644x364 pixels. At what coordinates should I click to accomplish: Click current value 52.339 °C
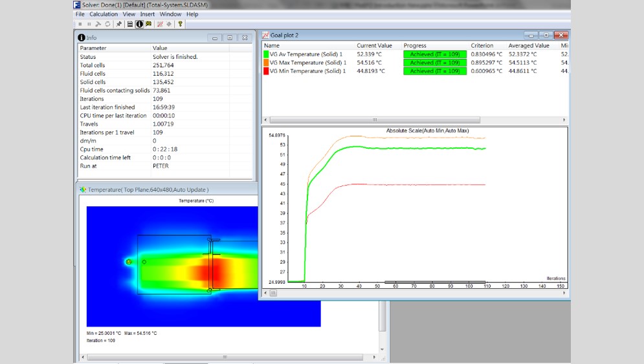click(369, 54)
